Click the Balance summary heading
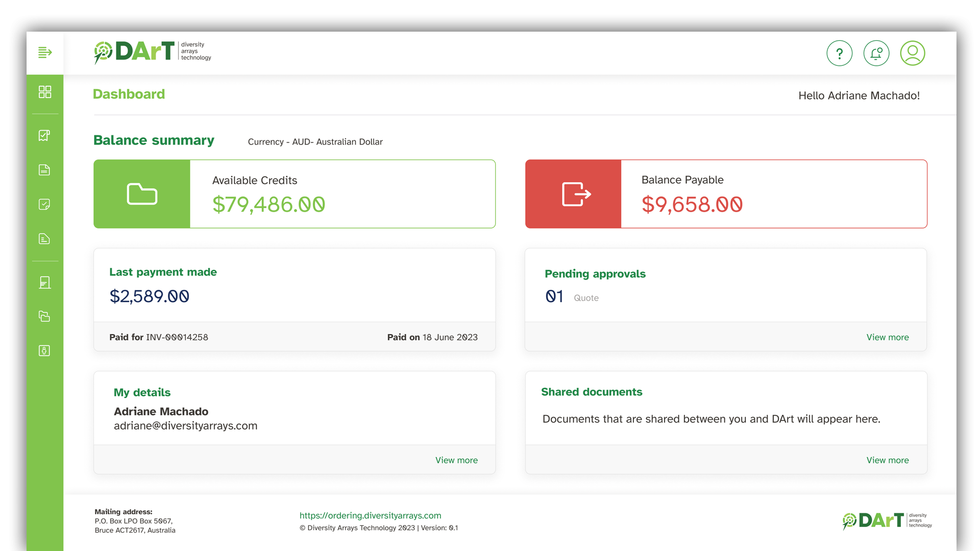980x551 pixels. tap(154, 140)
